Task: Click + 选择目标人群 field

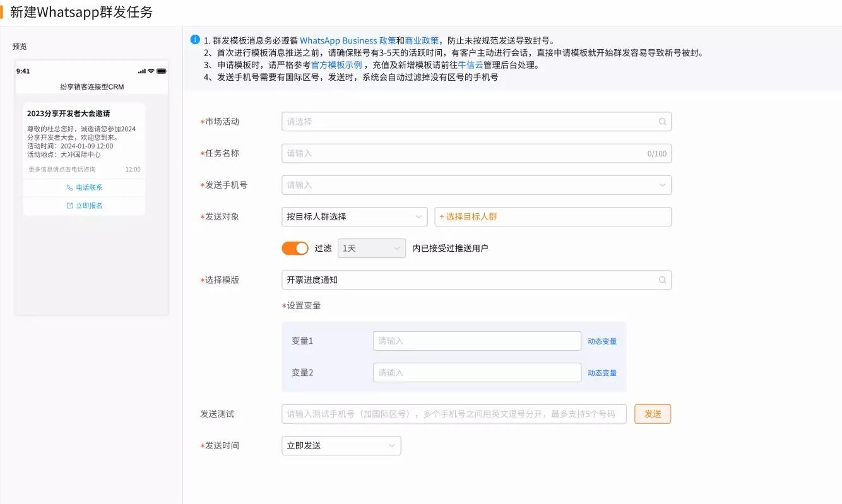Action: coord(553,216)
